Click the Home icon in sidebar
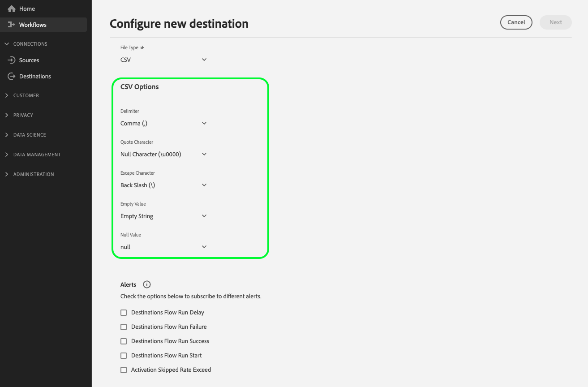The height and width of the screenshot is (387, 588). tap(12, 9)
